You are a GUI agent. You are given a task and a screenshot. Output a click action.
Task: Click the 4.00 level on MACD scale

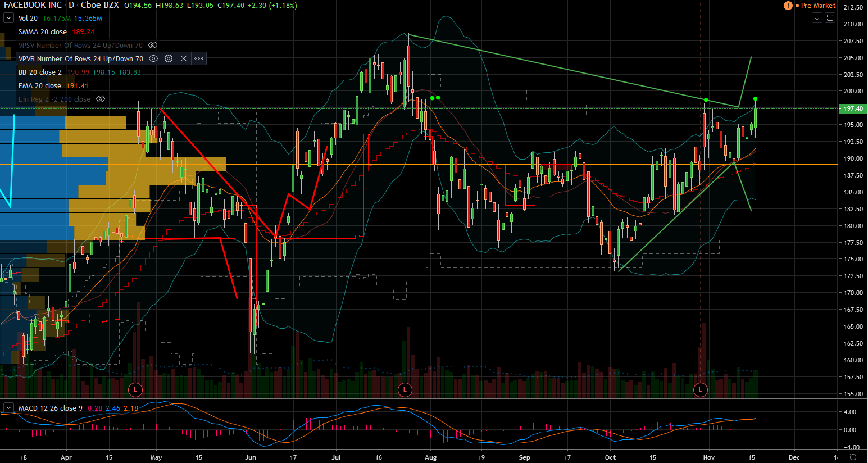[x=849, y=412]
